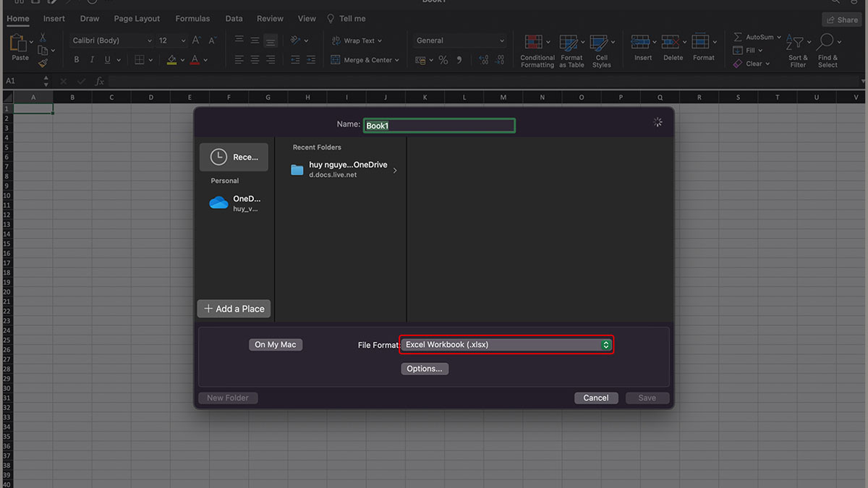Open Conditional Formatting
868x488 pixels.
click(537, 51)
